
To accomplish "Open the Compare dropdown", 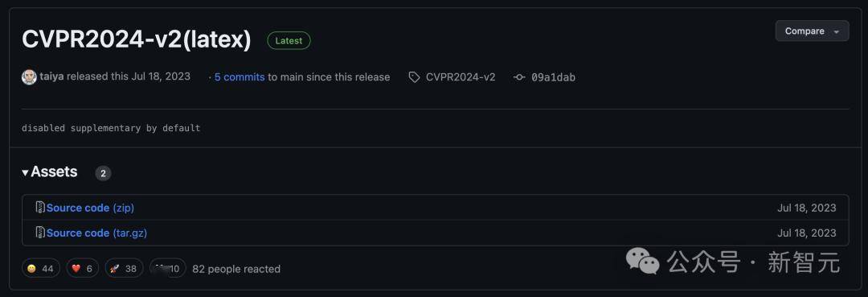I will [812, 31].
